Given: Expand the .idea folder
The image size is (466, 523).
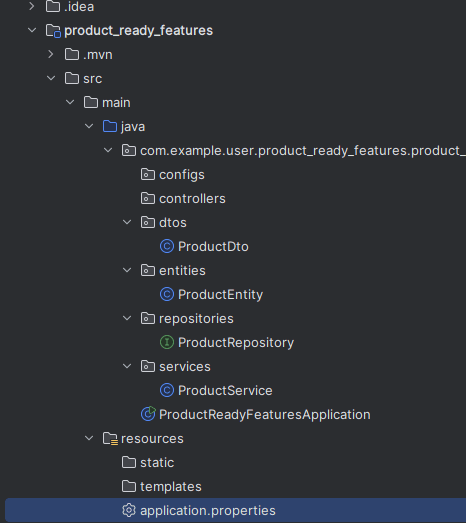Looking at the screenshot, I should pos(32,6).
